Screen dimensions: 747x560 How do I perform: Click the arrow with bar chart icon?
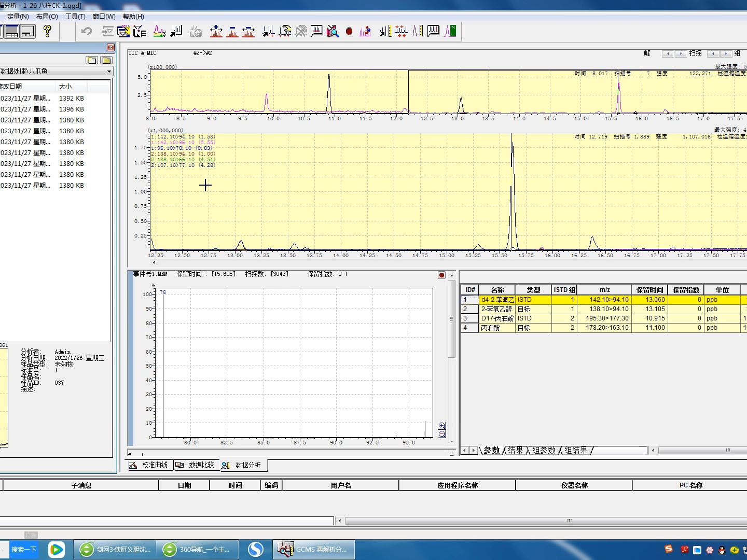coord(176,31)
